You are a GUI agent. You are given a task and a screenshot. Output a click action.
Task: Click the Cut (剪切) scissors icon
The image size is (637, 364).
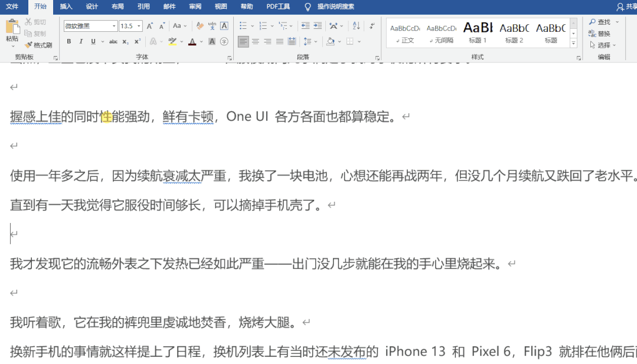28,21
